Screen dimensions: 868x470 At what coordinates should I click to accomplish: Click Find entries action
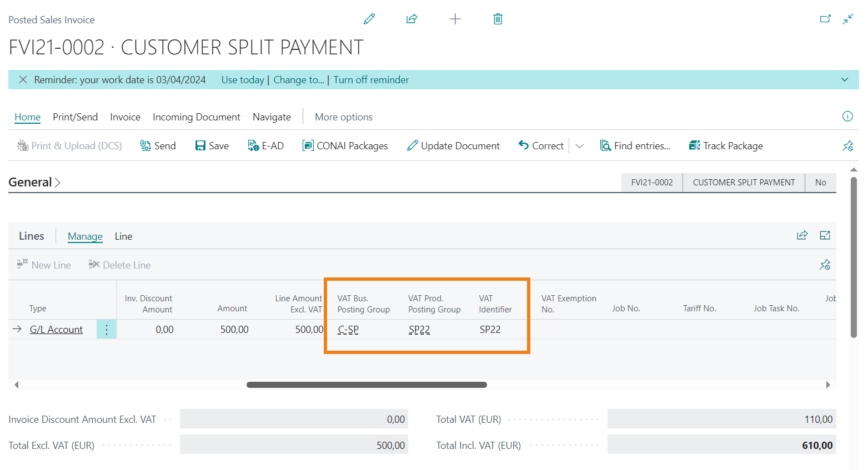coord(635,146)
